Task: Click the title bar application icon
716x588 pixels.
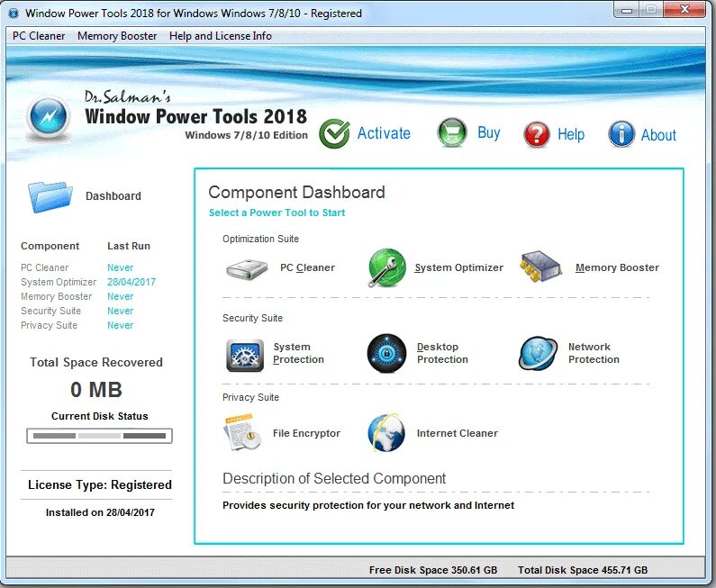Action: [x=14, y=14]
